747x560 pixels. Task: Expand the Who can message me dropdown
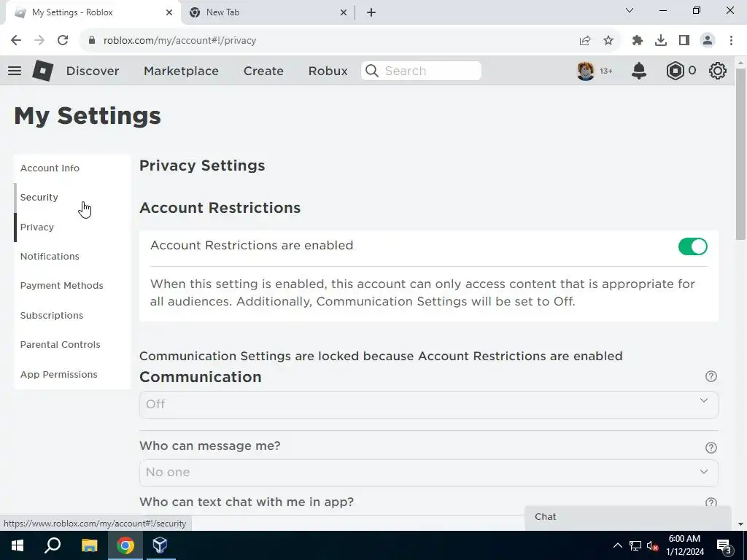tap(428, 472)
